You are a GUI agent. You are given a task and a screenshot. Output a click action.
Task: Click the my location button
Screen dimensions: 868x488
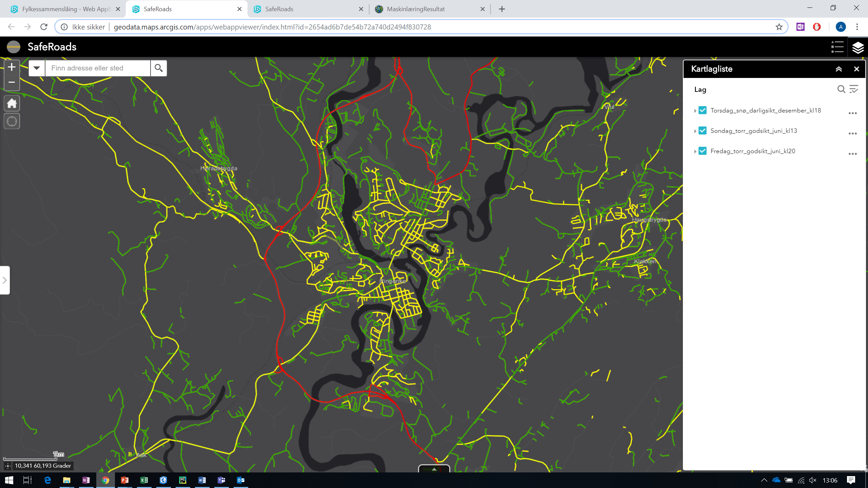(x=12, y=121)
